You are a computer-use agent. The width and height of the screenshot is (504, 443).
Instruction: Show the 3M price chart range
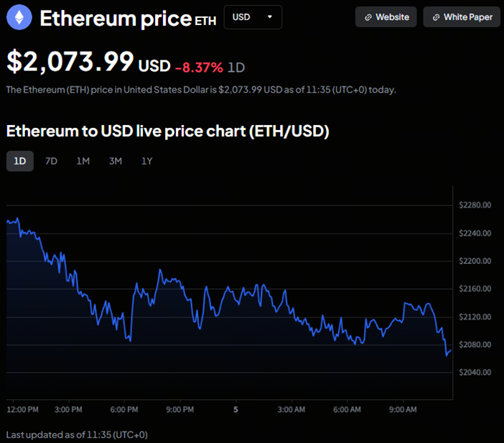(115, 161)
